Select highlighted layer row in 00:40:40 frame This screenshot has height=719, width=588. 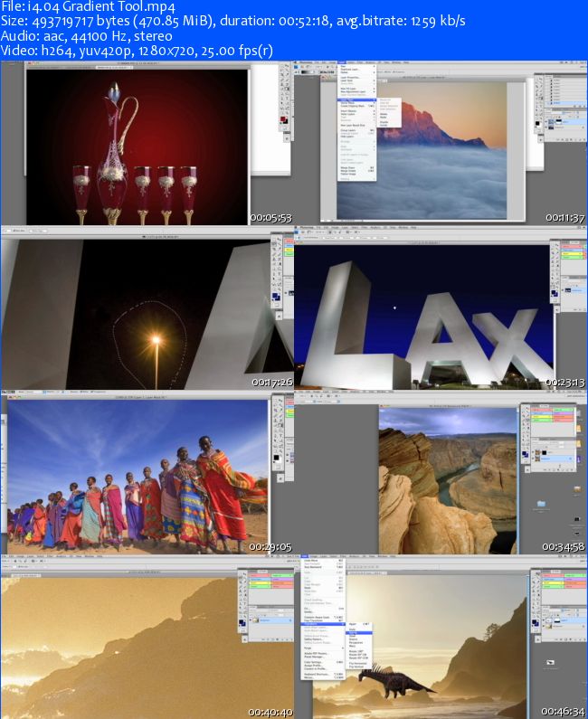[270, 620]
